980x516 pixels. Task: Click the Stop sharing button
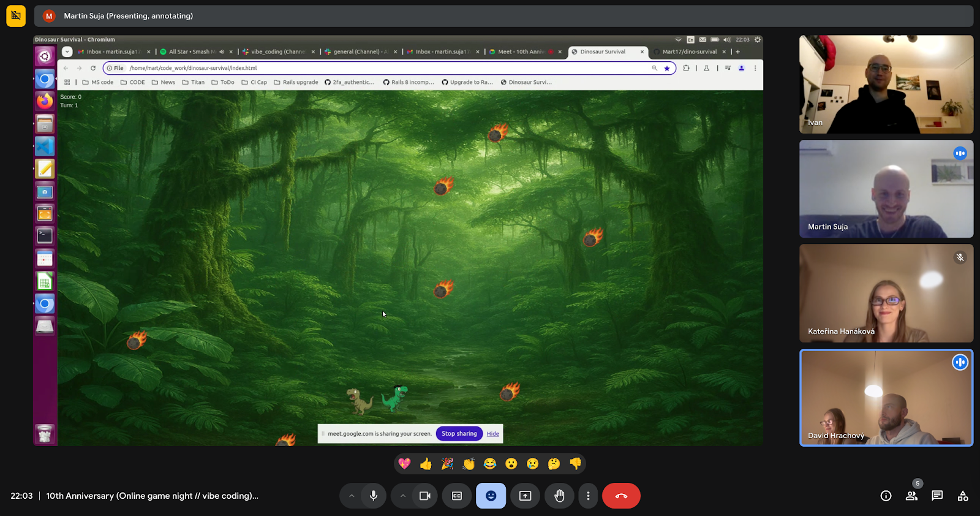[x=459, y=434]
